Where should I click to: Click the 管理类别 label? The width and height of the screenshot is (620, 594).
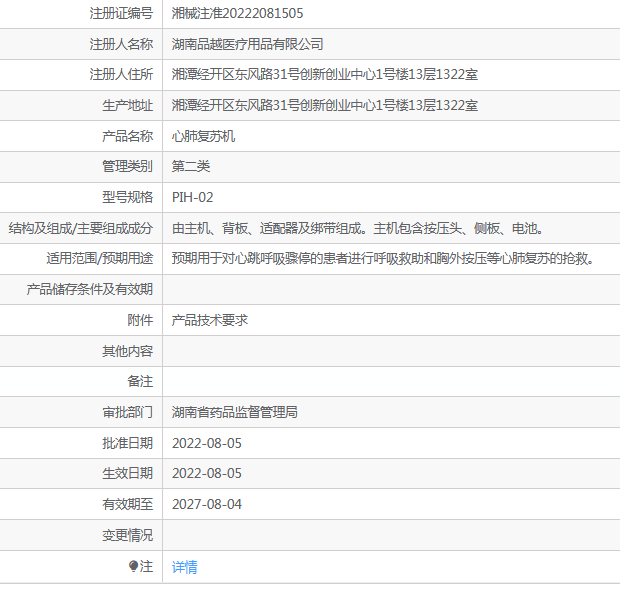[x=127, y=166]
